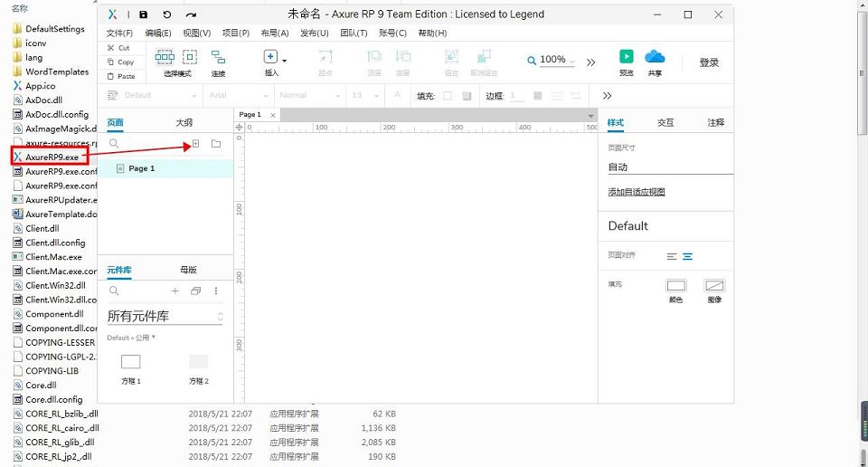The height and width of the screenshot is (467, 868).
Task: Click the Redo arrow icon
Action: (x=190, y=14)
